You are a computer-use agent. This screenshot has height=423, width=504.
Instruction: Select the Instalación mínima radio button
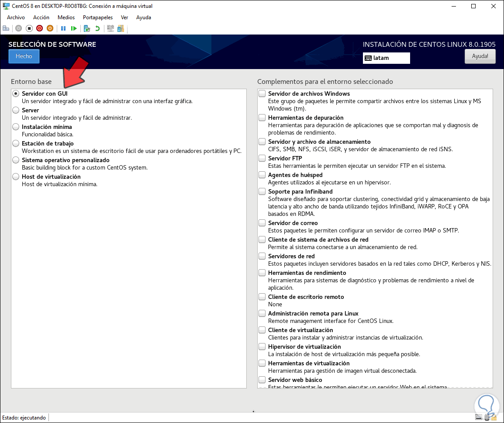(16, 127)
